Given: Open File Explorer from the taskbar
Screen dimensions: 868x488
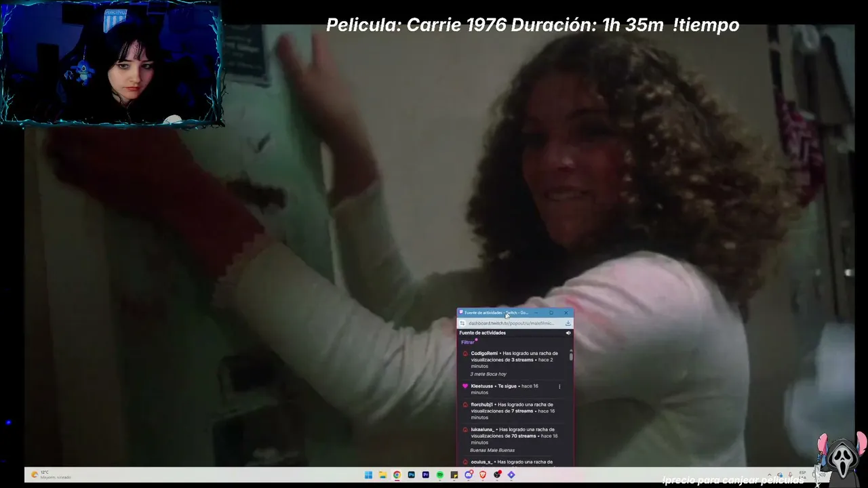Looking at the screenshot, I should pyautogui.click(x=382, y=475).
